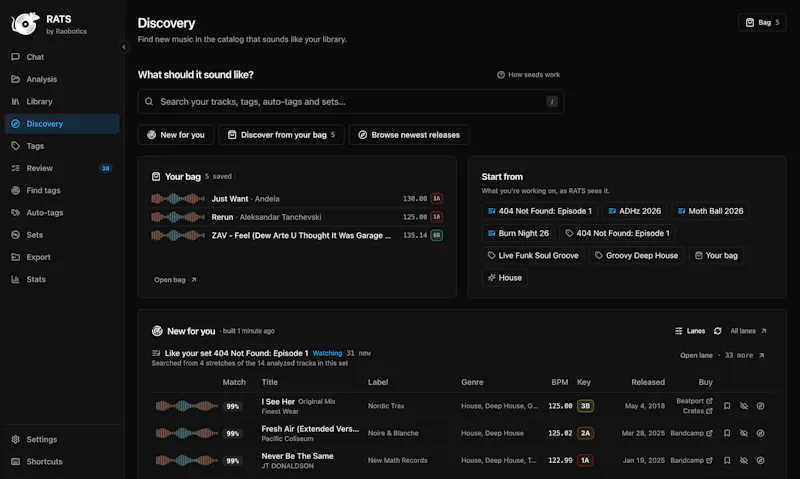The image size is (800, 479).
Task: Play the I See Her waveform preview
Action: click(186, 406)
